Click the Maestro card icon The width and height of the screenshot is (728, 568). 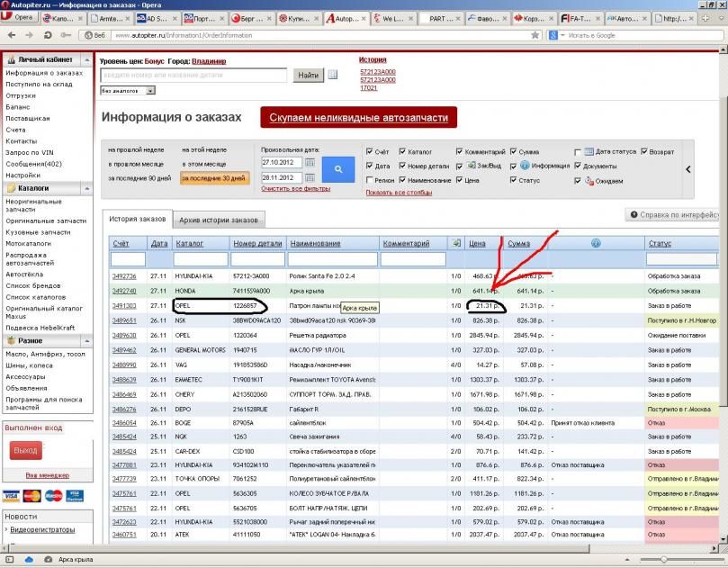pyautogui.click(x=53, y=496)
